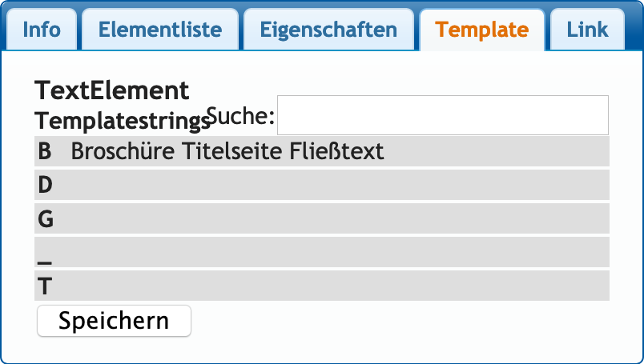Go to the Eigenschaften tab

(x=328, y=30)
